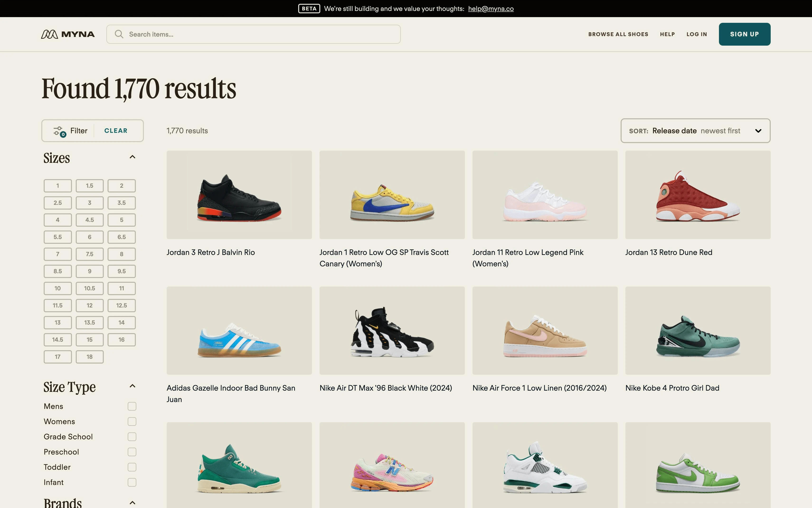Click the Filter sliders icon
812x508 pixels.
(60, 131)
